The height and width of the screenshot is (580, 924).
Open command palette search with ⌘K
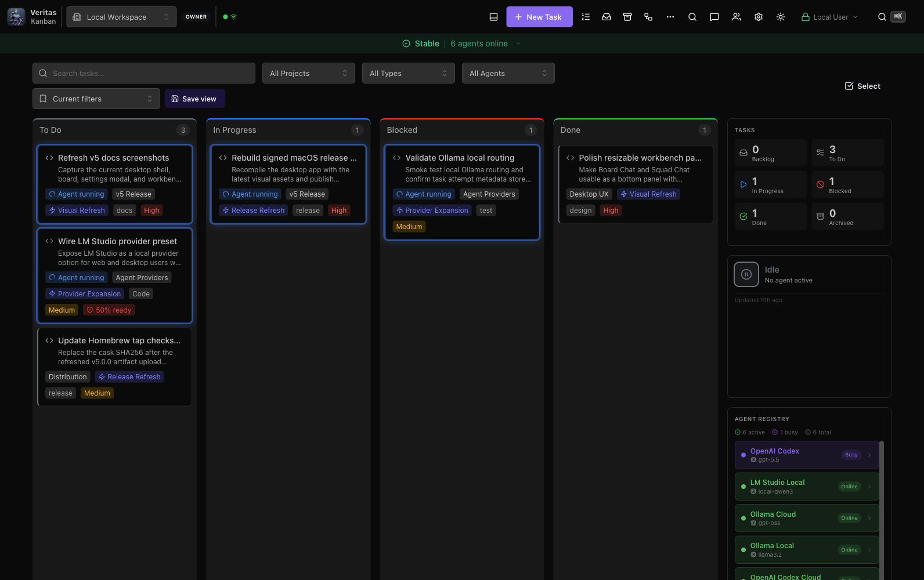click(x=891, y=17)
